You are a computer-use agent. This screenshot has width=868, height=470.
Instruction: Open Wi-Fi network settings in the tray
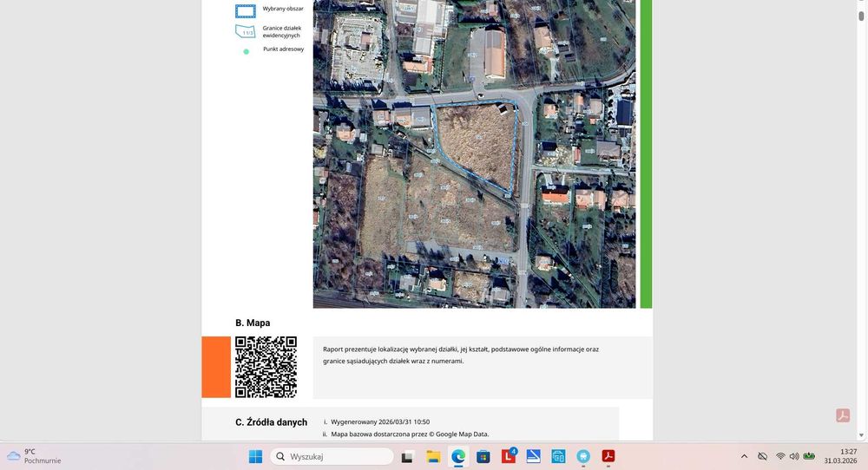click(780, 456)
